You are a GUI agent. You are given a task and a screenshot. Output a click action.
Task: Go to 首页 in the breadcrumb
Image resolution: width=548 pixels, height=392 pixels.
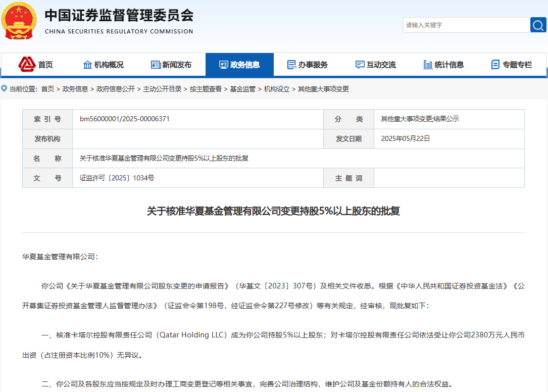[47, 89]
